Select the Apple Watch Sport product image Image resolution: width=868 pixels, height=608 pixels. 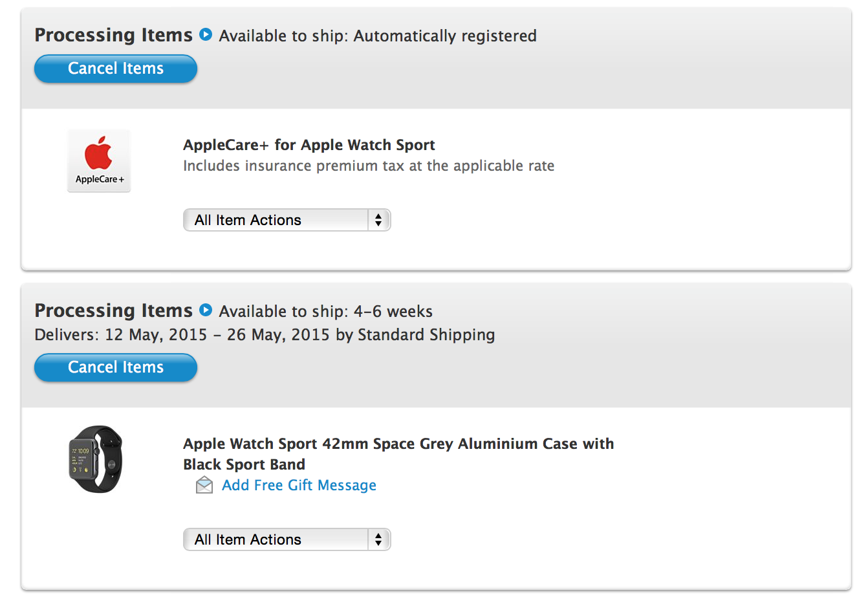(x=96, y=459)
